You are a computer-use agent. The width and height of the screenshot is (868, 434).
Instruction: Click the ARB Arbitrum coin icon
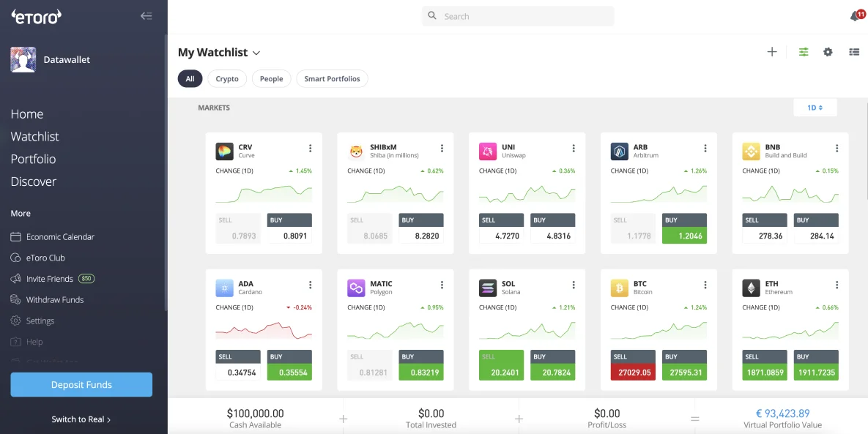620,151
